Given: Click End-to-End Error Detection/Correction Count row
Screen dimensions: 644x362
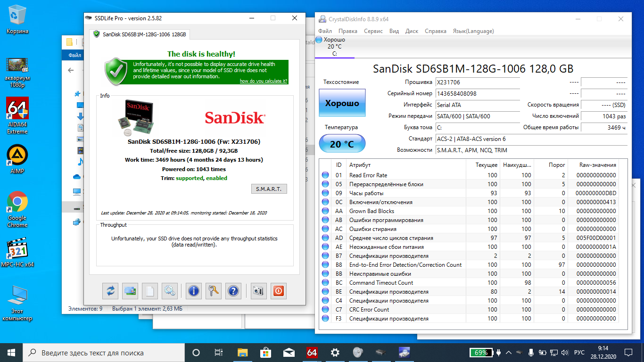Looking at the screenshot, I should 469,264.
